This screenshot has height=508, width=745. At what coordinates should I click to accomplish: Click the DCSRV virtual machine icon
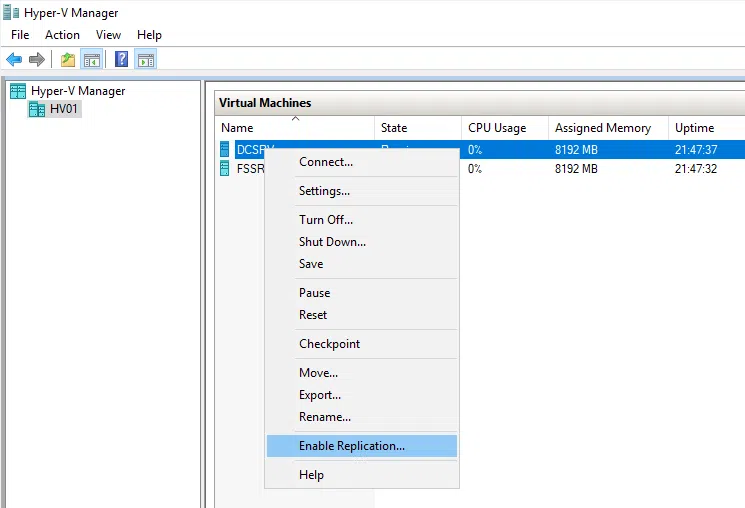(x=225, y=149)
